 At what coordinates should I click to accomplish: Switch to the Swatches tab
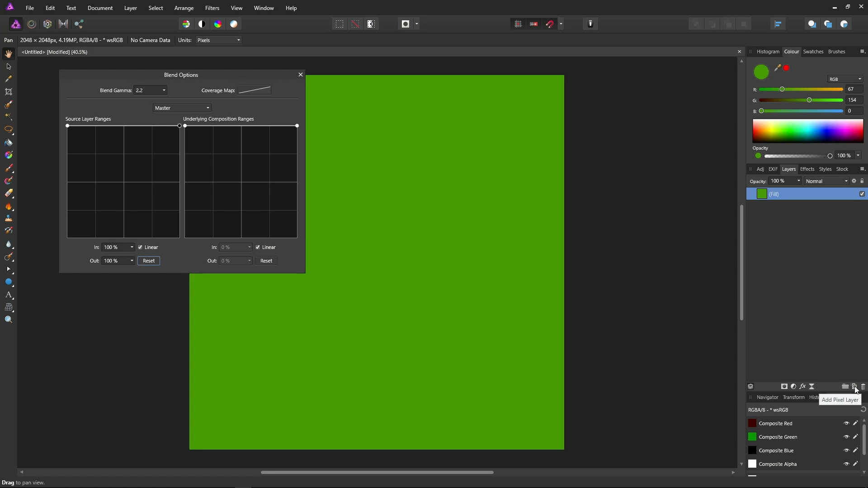[813, 52]
